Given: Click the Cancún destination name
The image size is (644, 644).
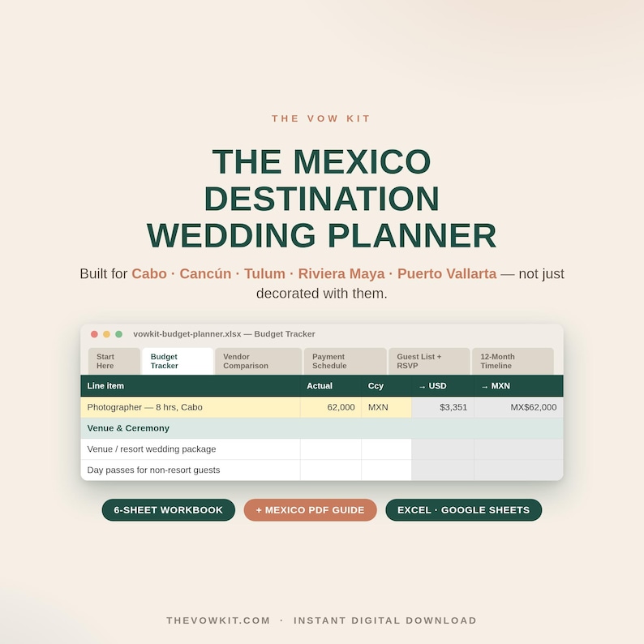Looking at the screenshot, I should click(205, 273).
